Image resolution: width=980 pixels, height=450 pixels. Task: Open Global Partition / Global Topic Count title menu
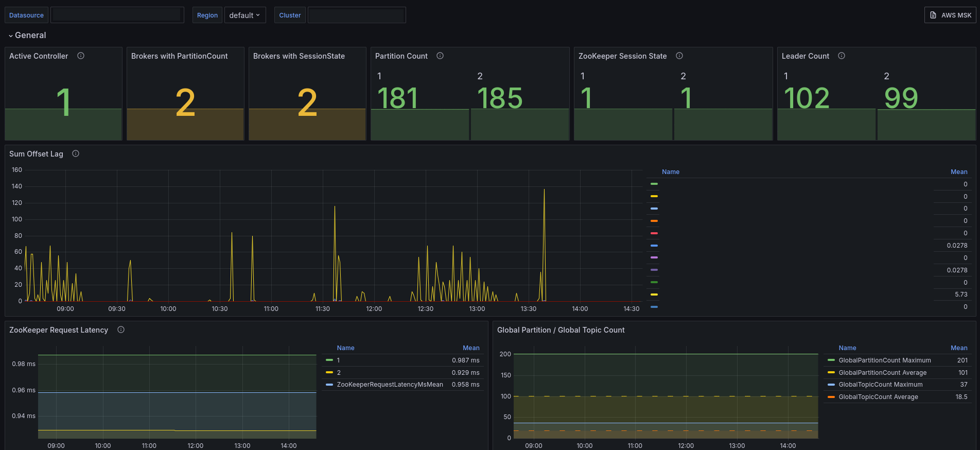pos(561,330)
